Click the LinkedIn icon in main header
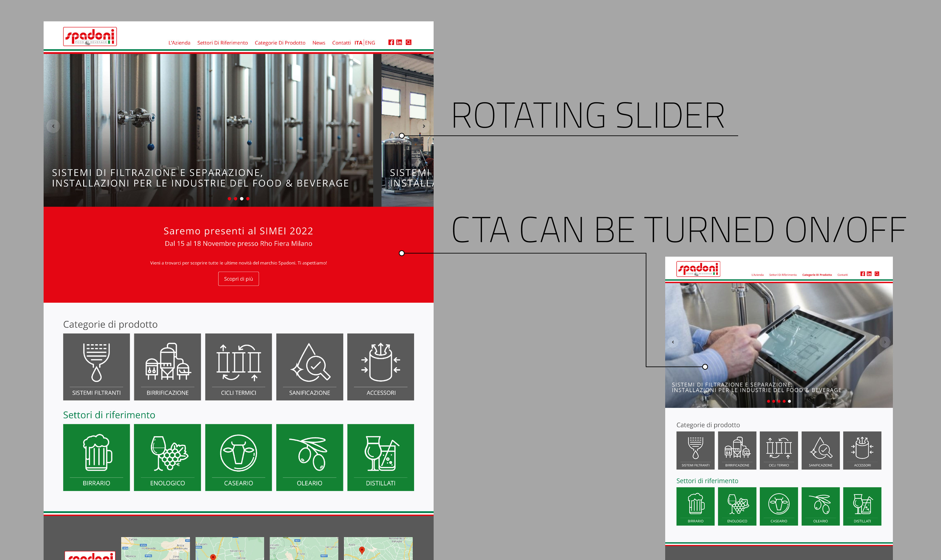941x560 pixels. tap(399, 42)
